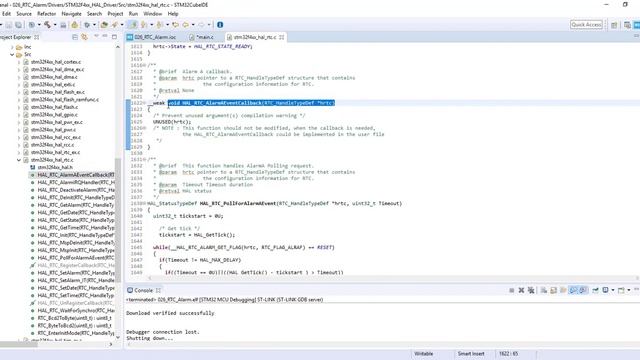Open dropdown arrow next to Build hammer
Screen dimensions: 640x360
click(x=55, y=25)
